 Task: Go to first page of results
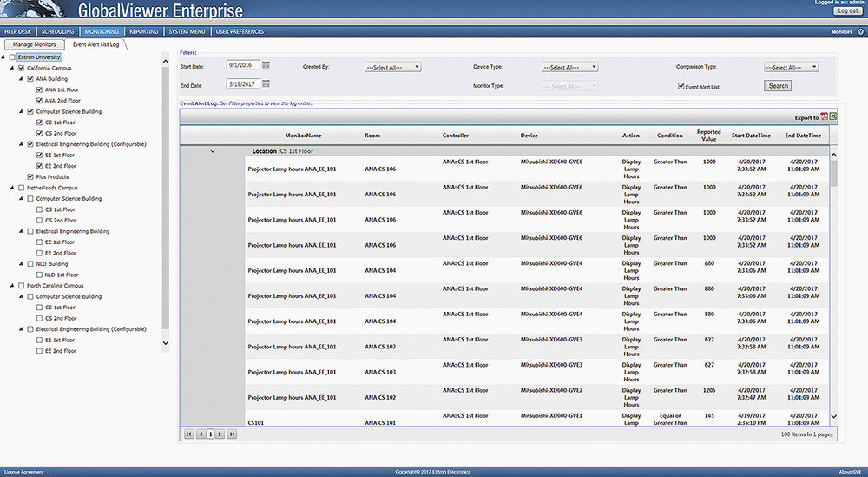(x=189, y=434)
